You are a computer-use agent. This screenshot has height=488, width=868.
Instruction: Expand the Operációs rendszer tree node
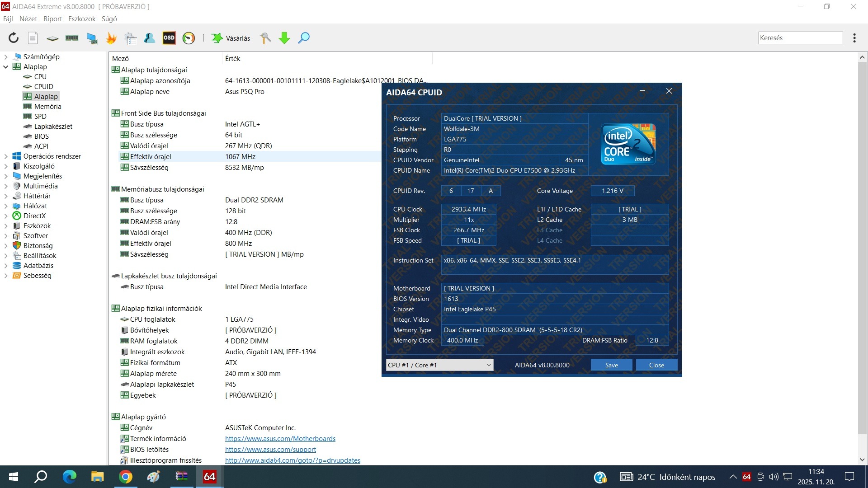[6, 156]
